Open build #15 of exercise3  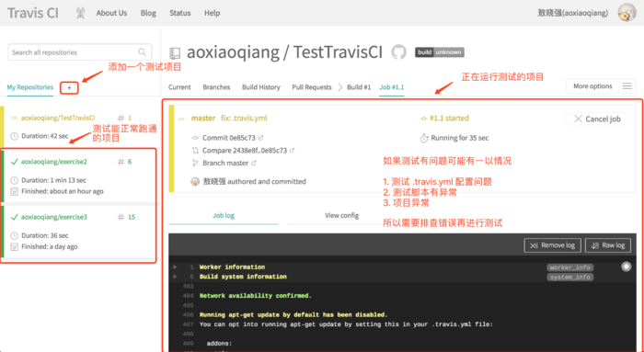127,217
